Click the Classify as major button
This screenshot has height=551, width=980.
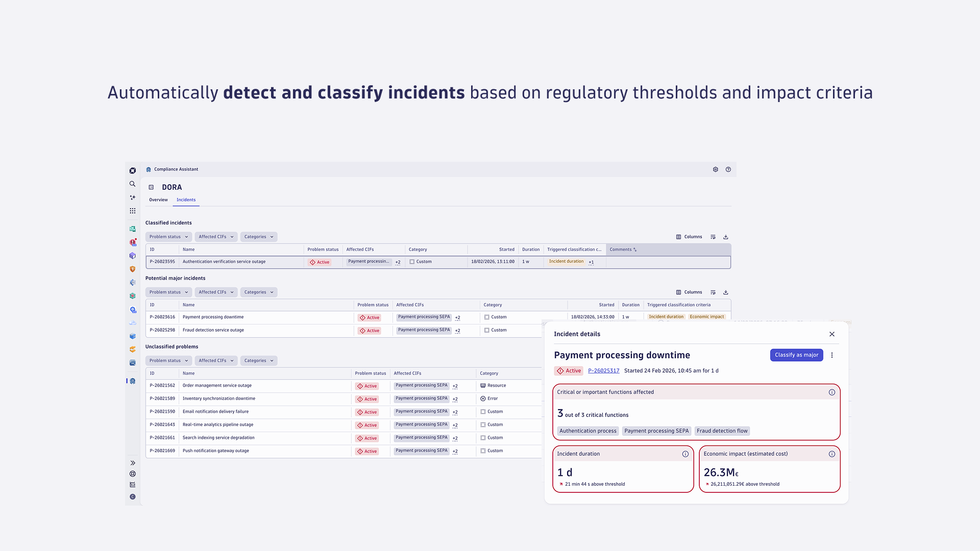[796, 355]
